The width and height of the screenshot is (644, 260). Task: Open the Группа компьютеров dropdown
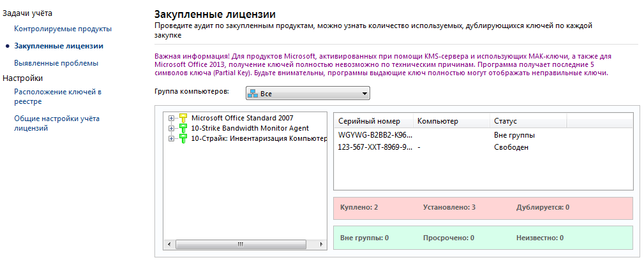(308, 94)
